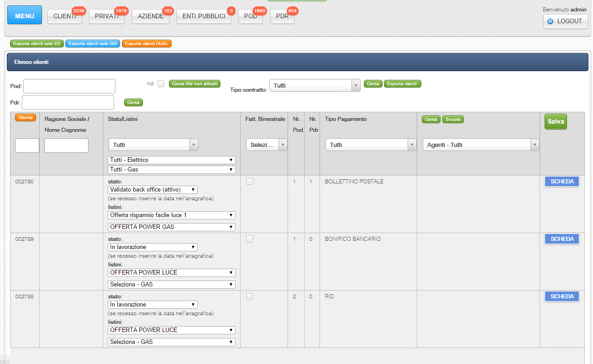
Task: Click the client code 002790
Action: pos(25,182)
